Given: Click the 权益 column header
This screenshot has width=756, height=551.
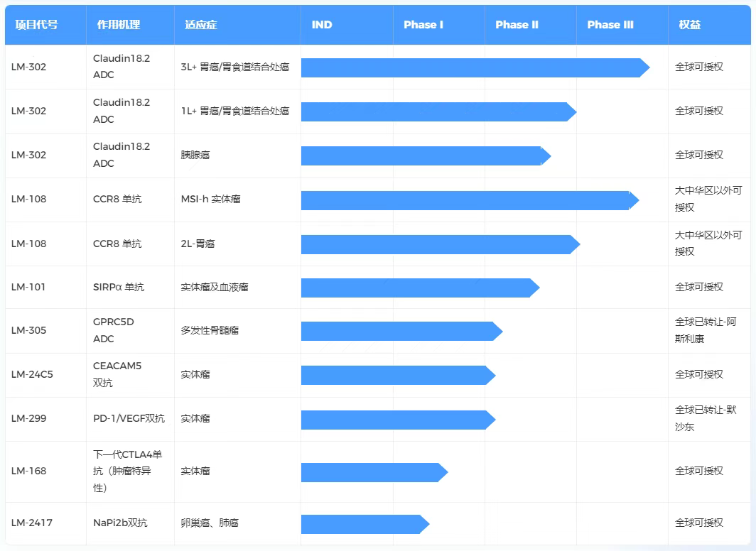Looking at the screenshot, I should 689,25.
